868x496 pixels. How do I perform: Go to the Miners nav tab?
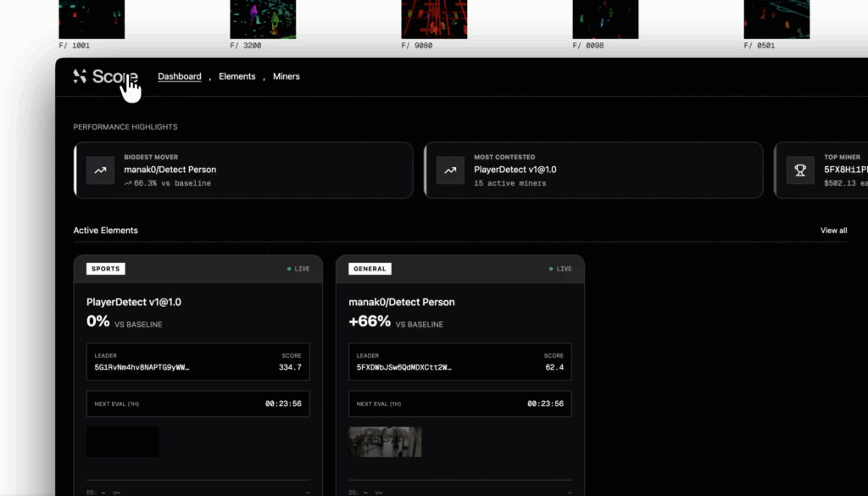point(286,76)
